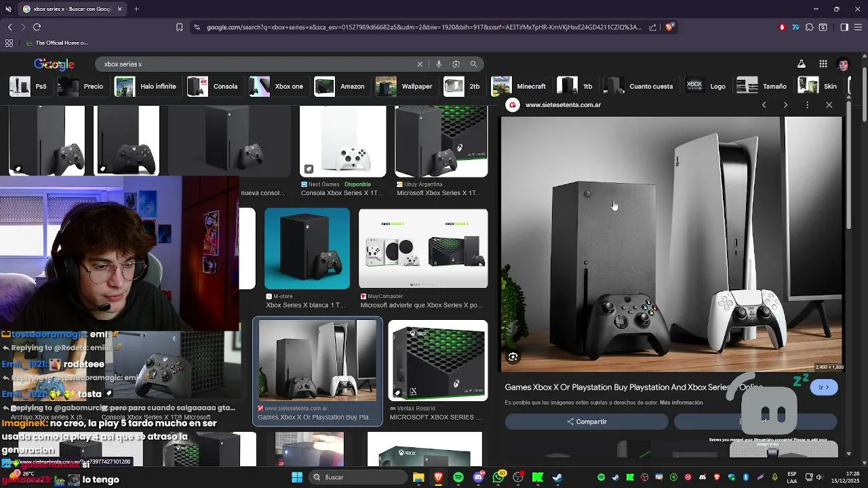The height and width of the screenshot is (488, 868).
Task: Open a new browser tab
Action: (x=136, y=9)
